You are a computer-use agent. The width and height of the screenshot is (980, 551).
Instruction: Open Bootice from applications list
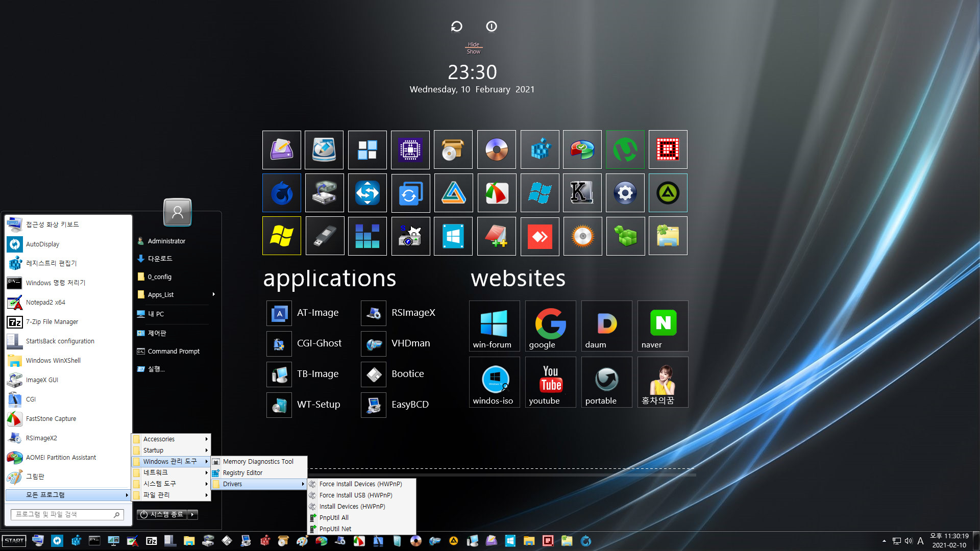[x=394, y=374]
